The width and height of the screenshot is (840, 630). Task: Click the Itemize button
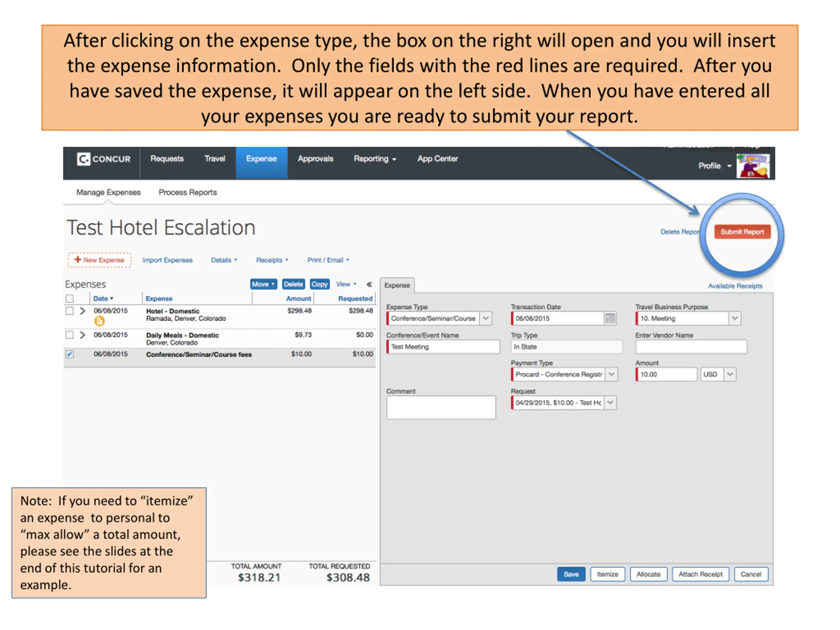(x=607, y=574)
